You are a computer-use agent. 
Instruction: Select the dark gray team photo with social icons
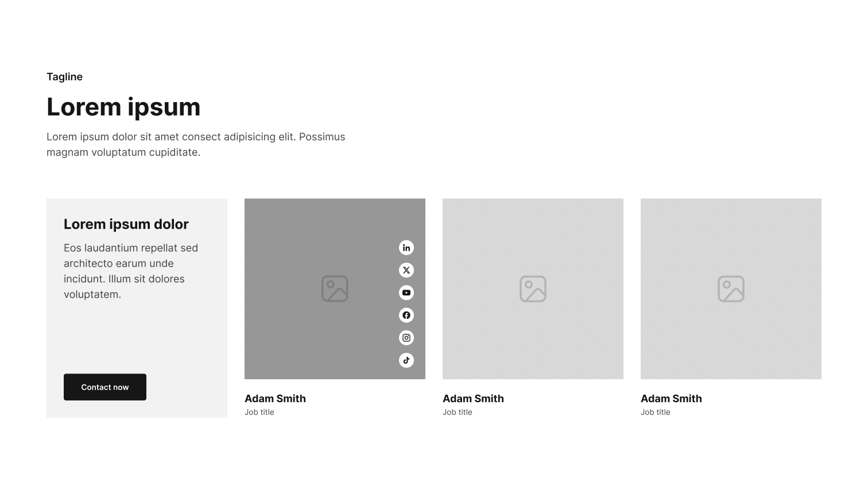pyautogui.click(x=335, y=289)
